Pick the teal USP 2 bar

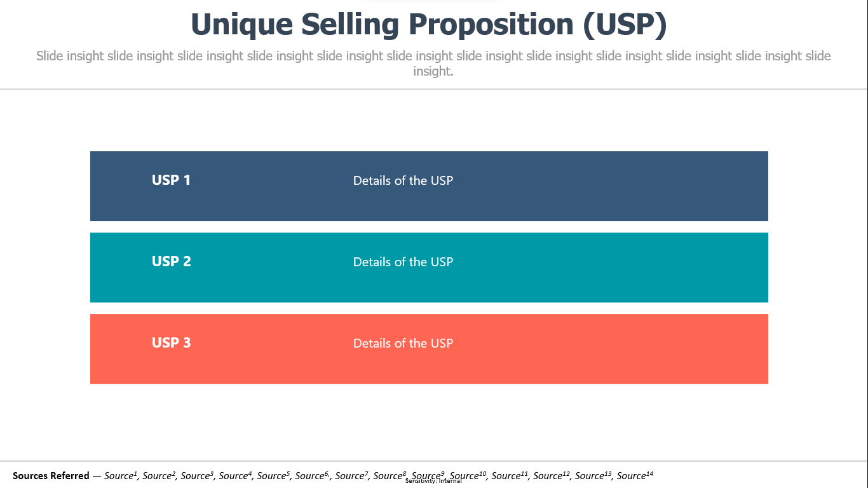(x=429, y=268)
